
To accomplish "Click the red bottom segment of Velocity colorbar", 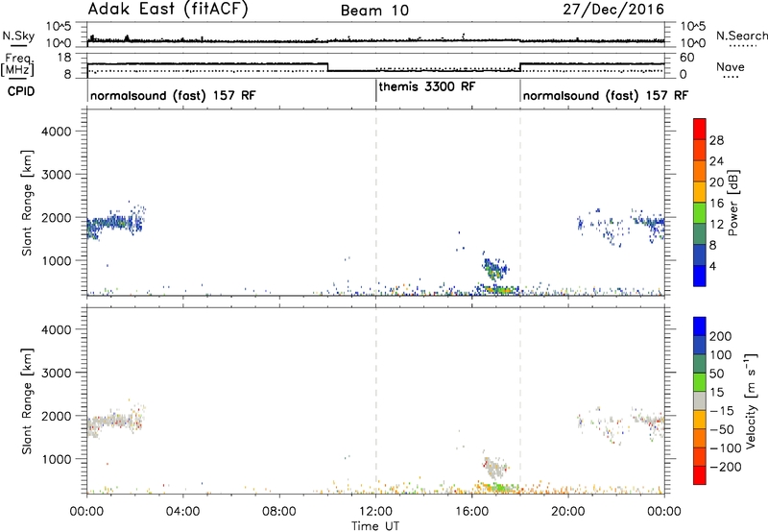I will [700, 475].
